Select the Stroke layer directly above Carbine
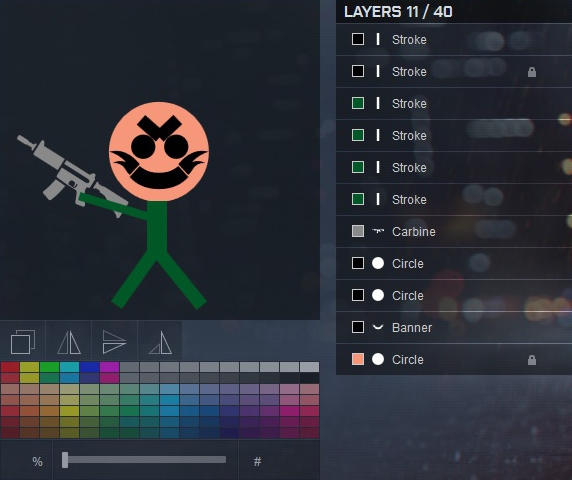Screen dimensions: 572x480 454,200
